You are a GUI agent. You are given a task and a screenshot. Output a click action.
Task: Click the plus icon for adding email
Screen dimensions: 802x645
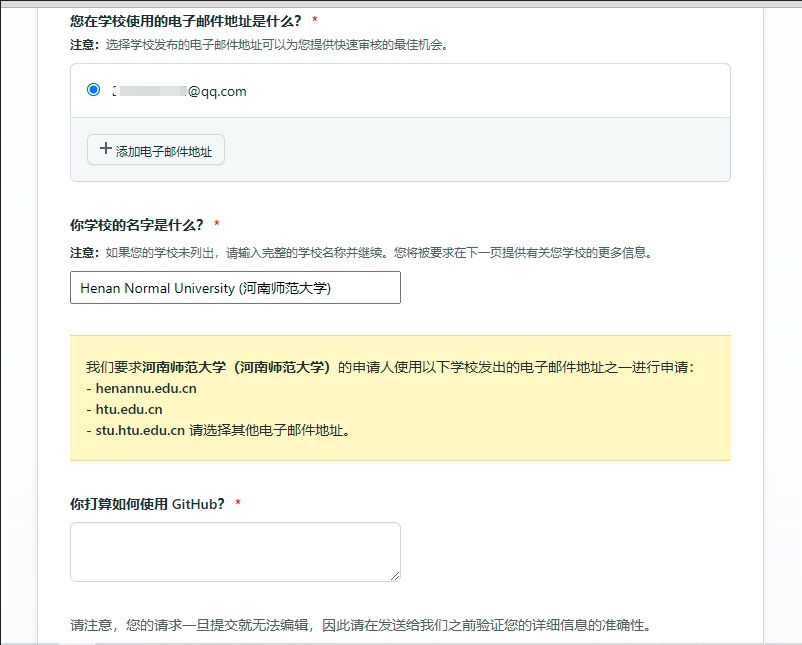tap(105, 149)
